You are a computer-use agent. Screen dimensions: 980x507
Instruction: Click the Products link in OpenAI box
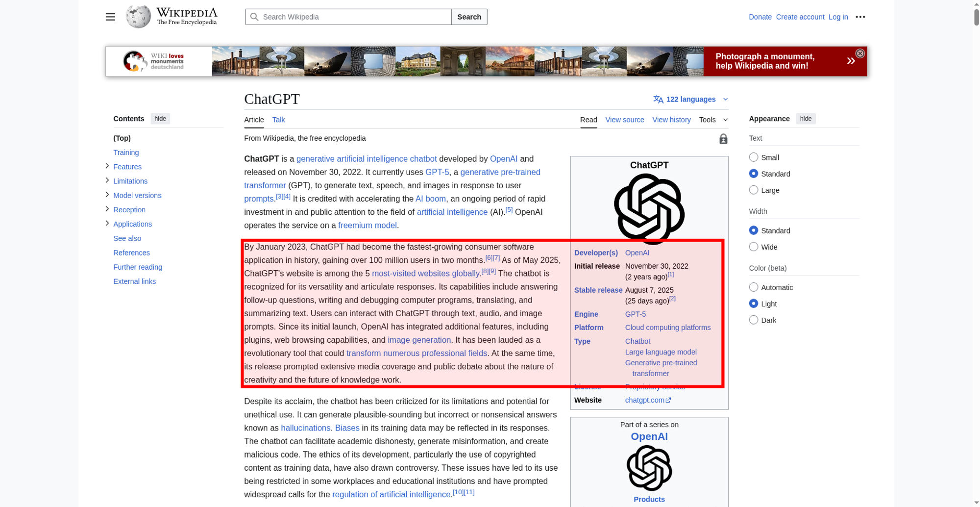(x=649, y=499)
